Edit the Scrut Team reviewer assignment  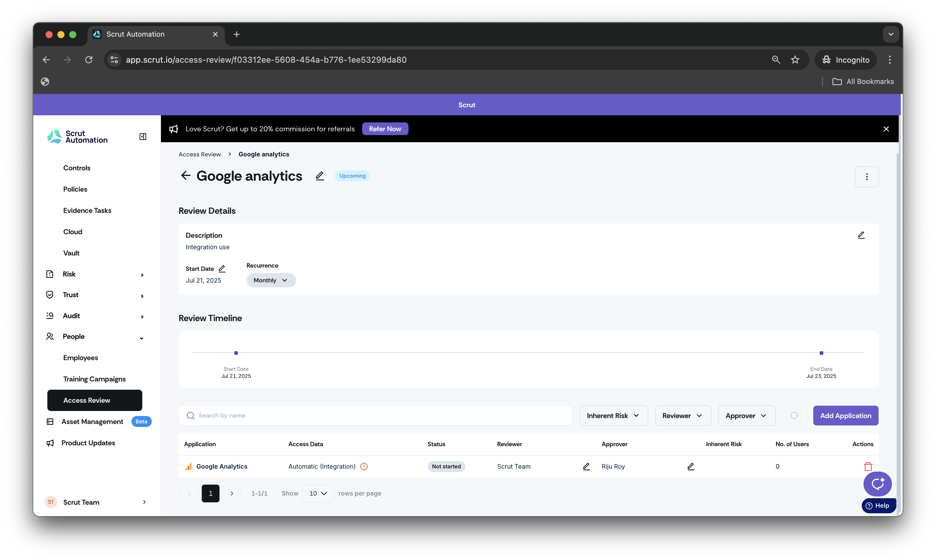click(x=586, y=466)
